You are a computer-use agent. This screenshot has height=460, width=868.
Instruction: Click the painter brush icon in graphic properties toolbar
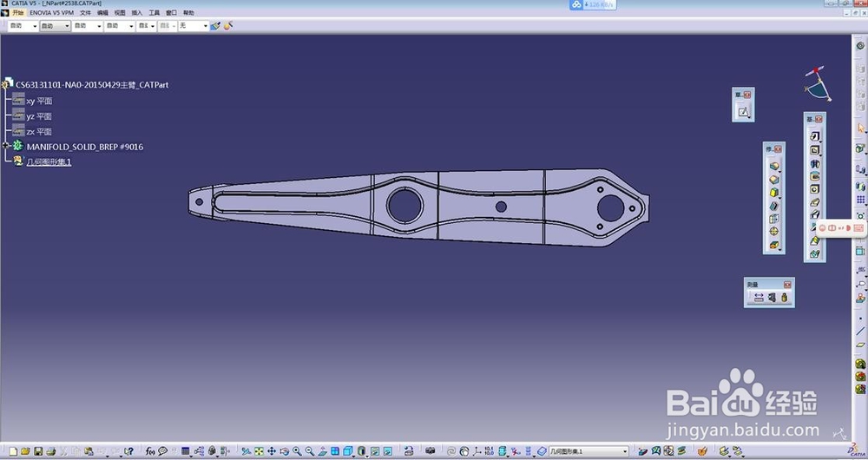point(215,25)
